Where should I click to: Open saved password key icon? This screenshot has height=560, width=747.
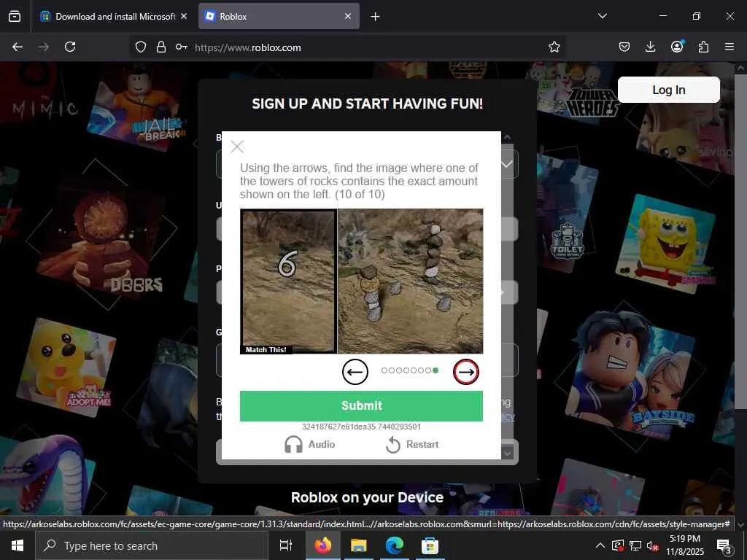(x=181, y=47)
